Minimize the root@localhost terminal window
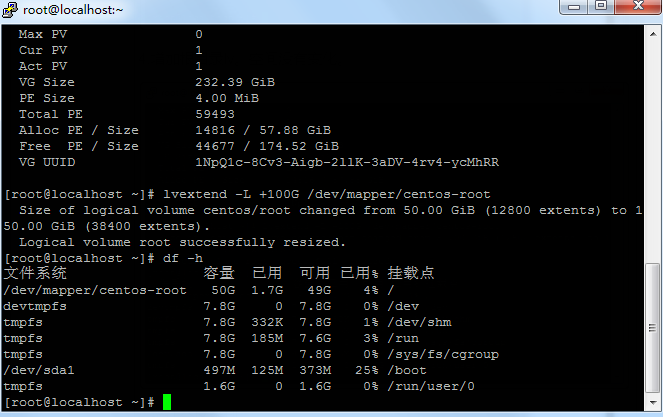 click(573, 7)
